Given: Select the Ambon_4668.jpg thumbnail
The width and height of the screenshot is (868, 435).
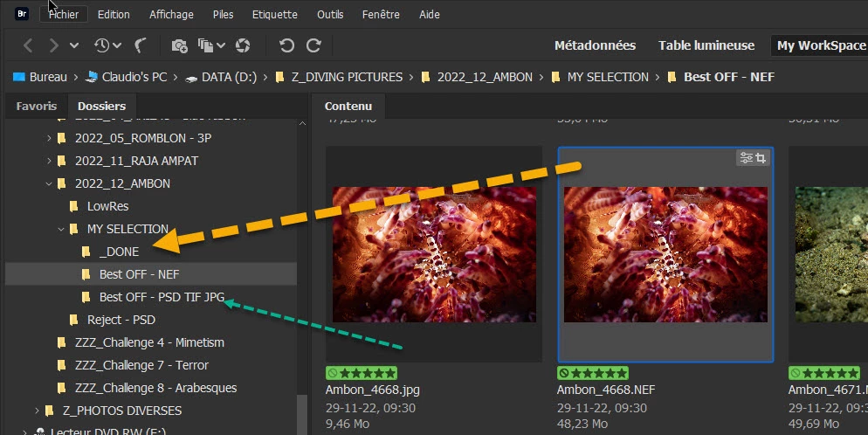Looking at the screenshot, I should 434,254.
